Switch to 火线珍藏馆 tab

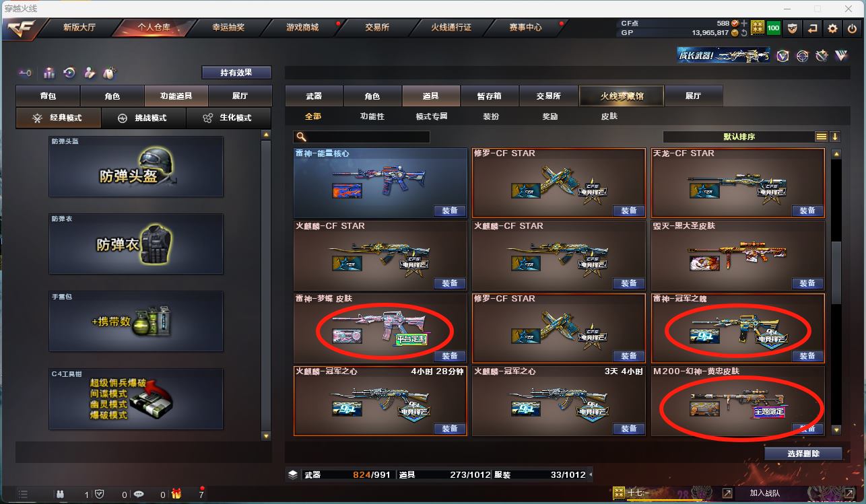point(622,96)
